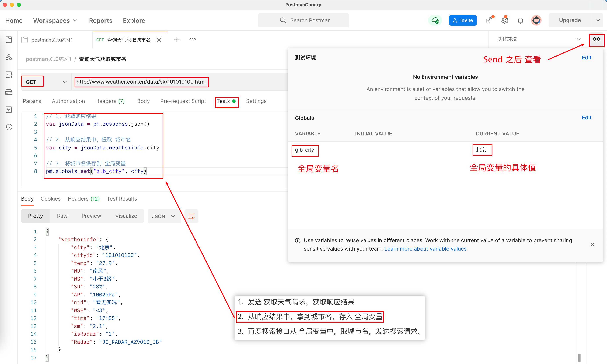Select Preview response view
Viewport: 607px width, 364px height.
[x=91, y=216]
